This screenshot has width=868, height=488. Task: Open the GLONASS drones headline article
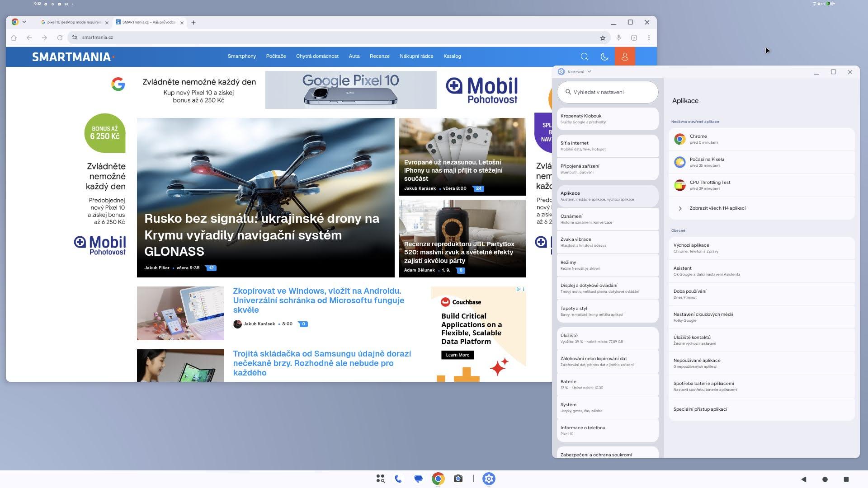click(x=262, y=235)
